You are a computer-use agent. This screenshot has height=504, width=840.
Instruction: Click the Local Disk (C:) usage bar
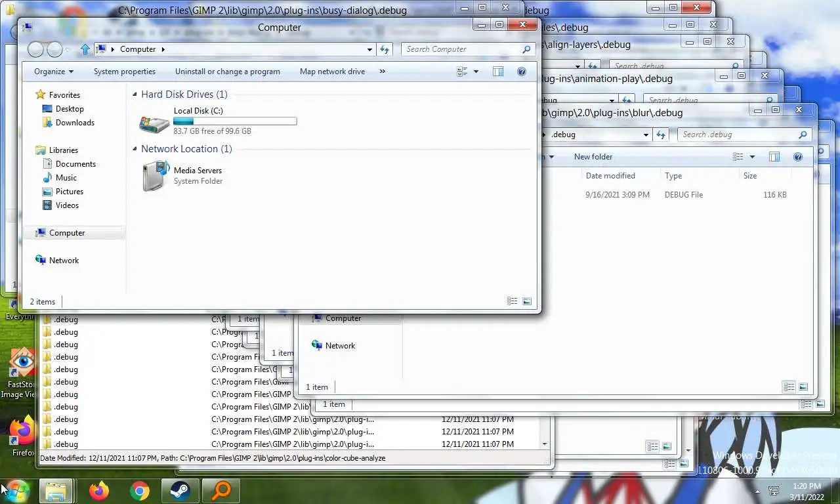coord(235,121)
